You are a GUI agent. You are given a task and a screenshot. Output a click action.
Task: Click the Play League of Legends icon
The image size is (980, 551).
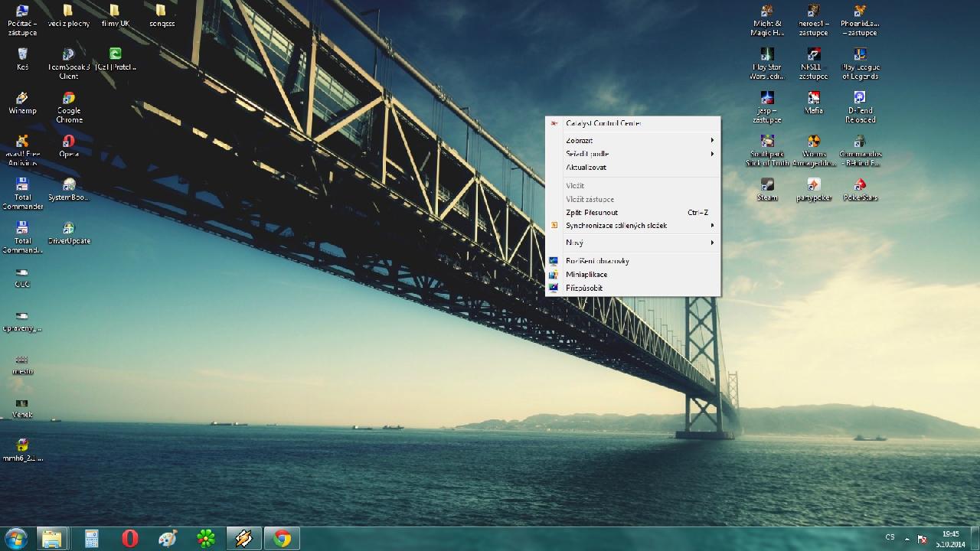pyautogui.click(x=860, y=55)
